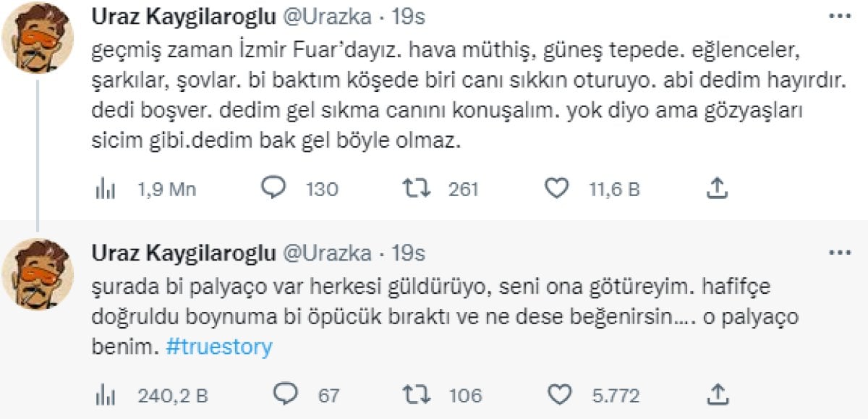Like the first tweet with 11,6 B likes
This screenshot has width=868, height=419.
(x=556, y=189)
